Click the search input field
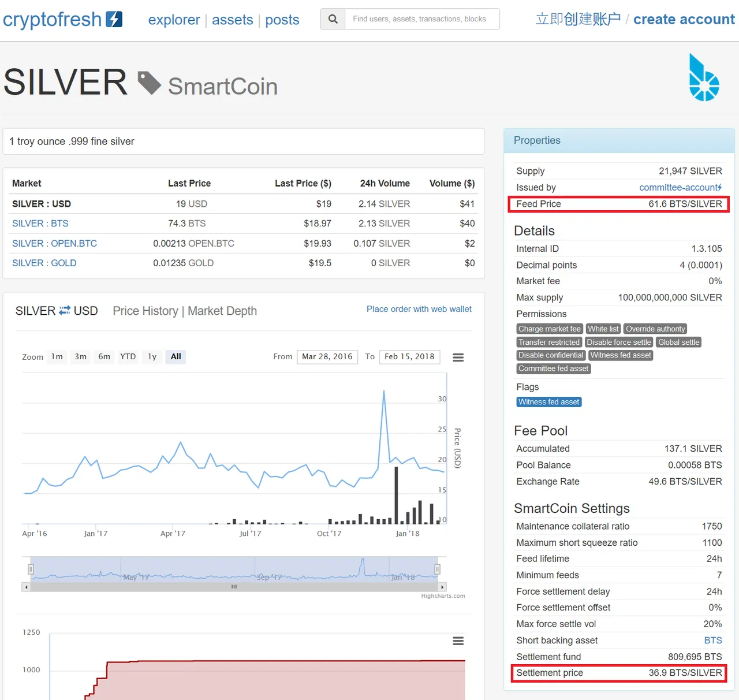The width and height of the screenshot is (739, 700). (x=422, y=19)
